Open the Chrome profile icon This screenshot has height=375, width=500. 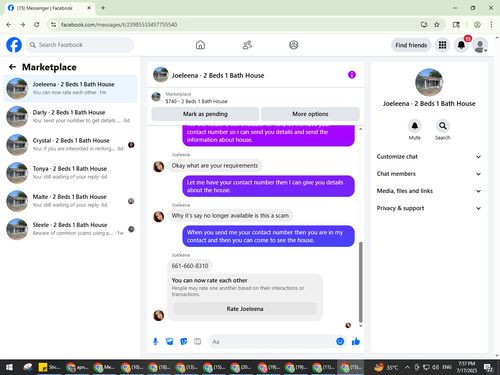click(477, 25)
